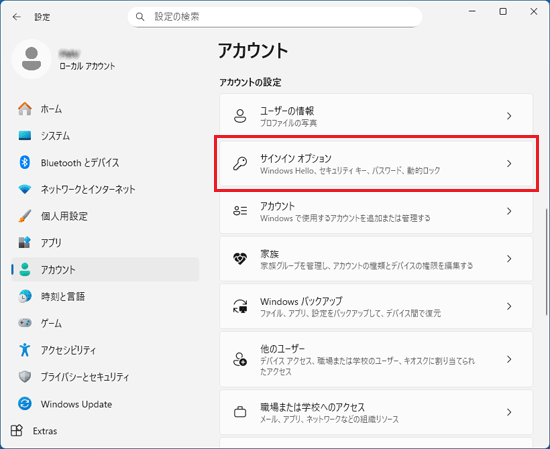Click アクセシビリティ label
The image size is (550, 449).
[68, 350]
